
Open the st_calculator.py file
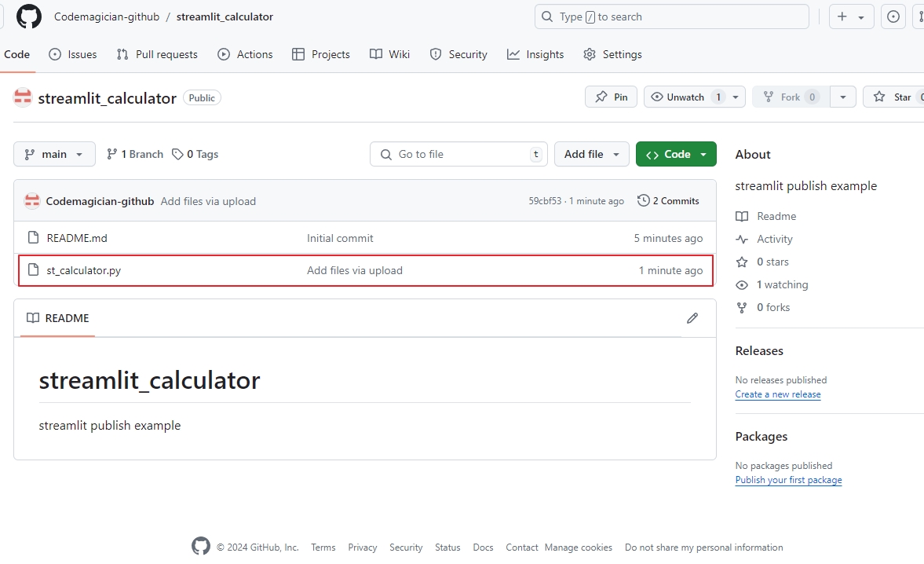tap(84, 270)
